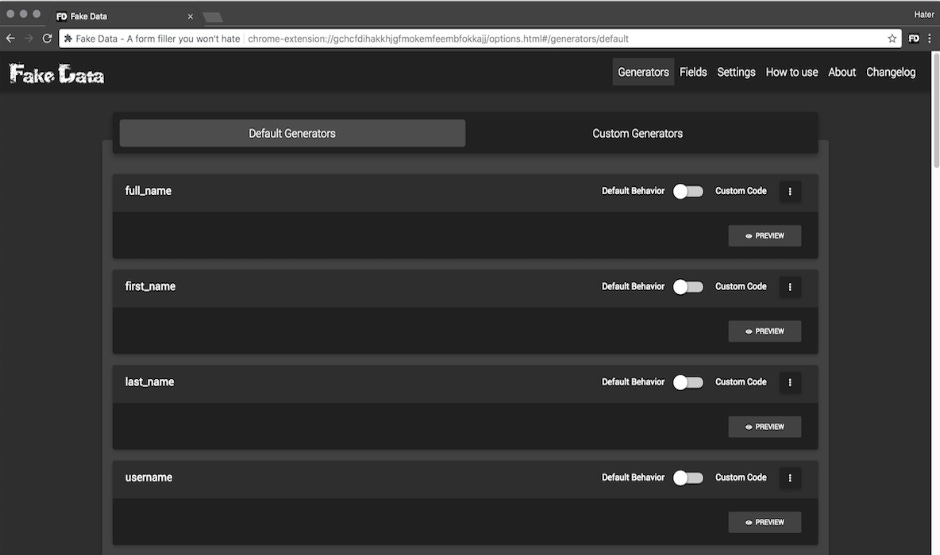Reload the page with the refresh icon
Screen dimensions: 940x555
[47, 38]
